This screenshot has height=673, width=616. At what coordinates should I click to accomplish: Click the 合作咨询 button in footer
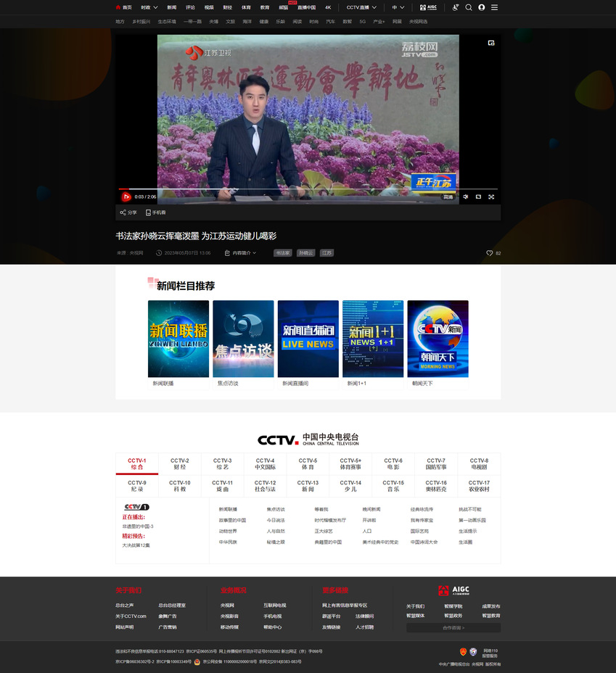[453, 627]
